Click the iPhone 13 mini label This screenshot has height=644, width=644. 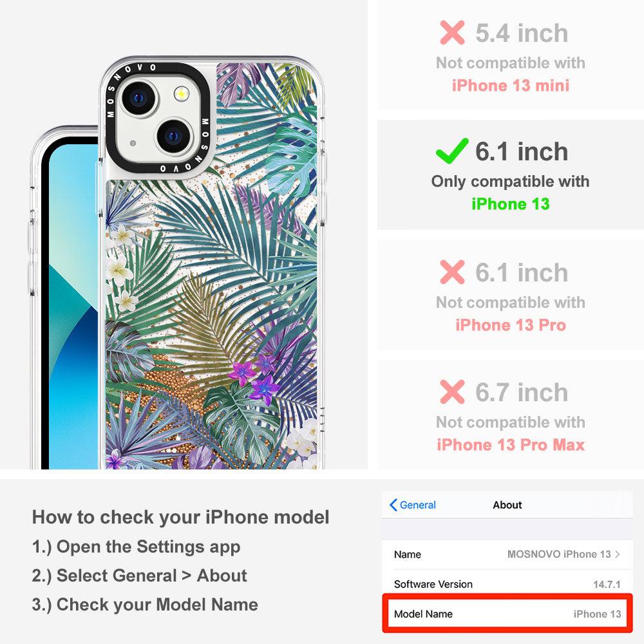(511, 86)
